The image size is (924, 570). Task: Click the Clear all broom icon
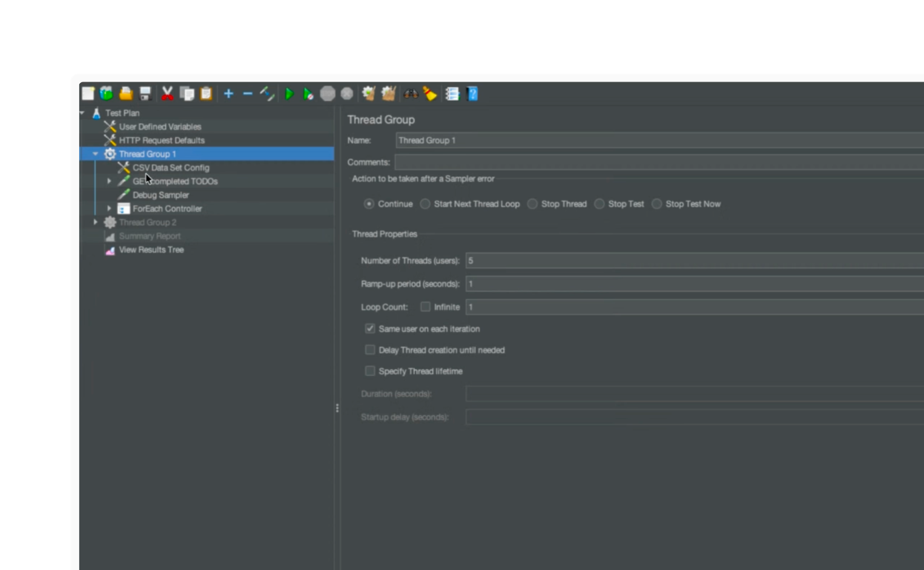click(x=430, y=94)
